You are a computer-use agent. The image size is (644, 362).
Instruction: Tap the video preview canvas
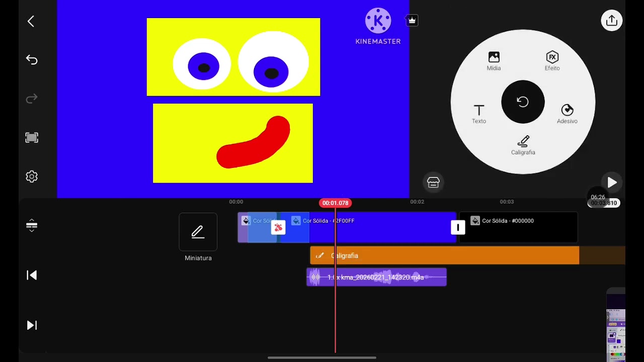coord(233,99)
